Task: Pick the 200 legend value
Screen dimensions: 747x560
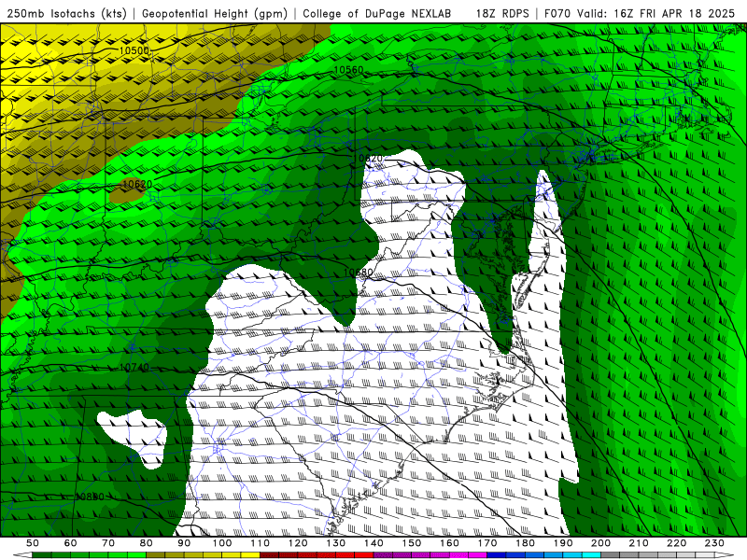Action: pyautogui.click(x=601, y=543)
